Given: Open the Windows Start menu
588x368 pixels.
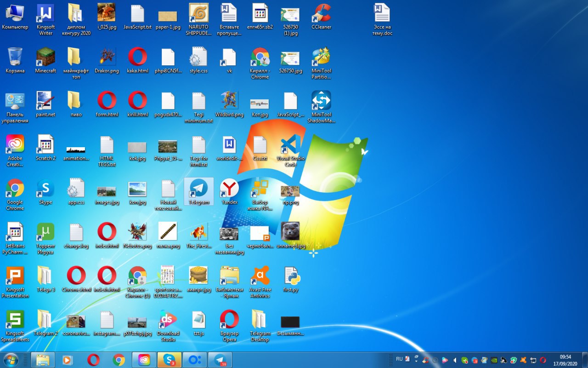Looking at the screenshot, I should pos(11,359).
